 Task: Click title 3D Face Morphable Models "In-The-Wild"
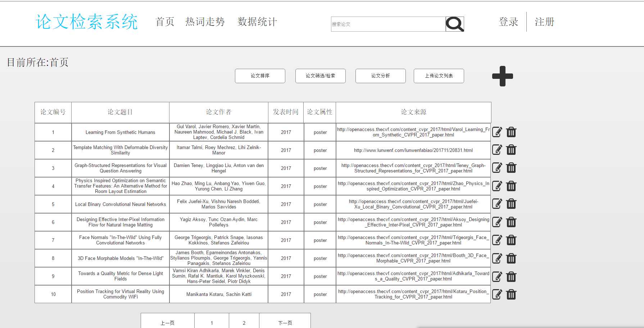121,259
